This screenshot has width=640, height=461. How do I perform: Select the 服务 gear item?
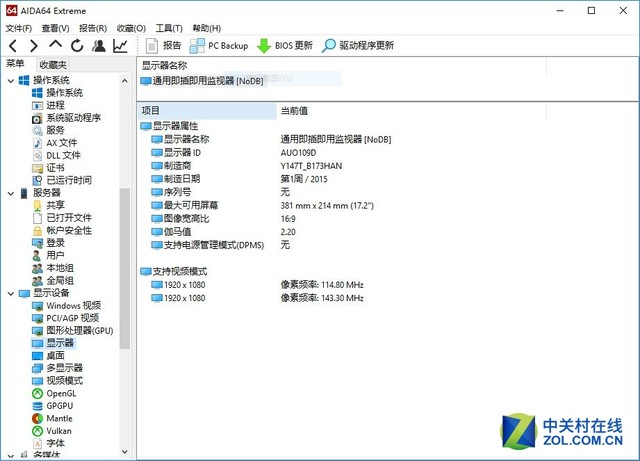click(49, 130)
